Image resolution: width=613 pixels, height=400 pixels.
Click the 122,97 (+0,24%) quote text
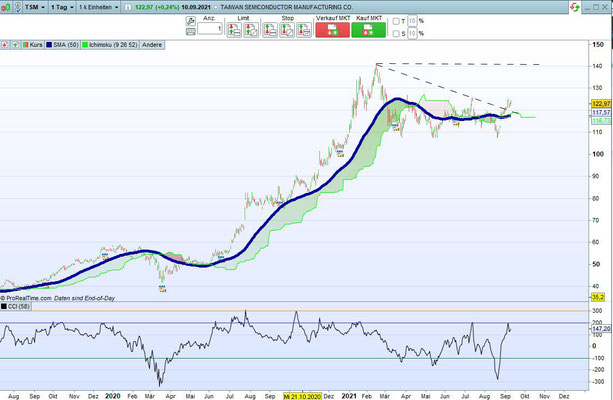point(157,7)
